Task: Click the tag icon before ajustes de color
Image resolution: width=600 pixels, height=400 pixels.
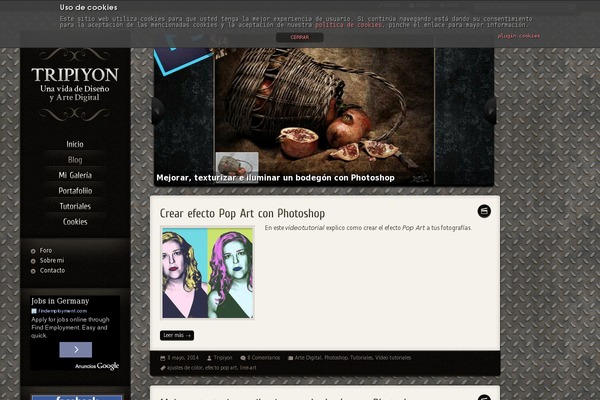Action: coord(163,368)
